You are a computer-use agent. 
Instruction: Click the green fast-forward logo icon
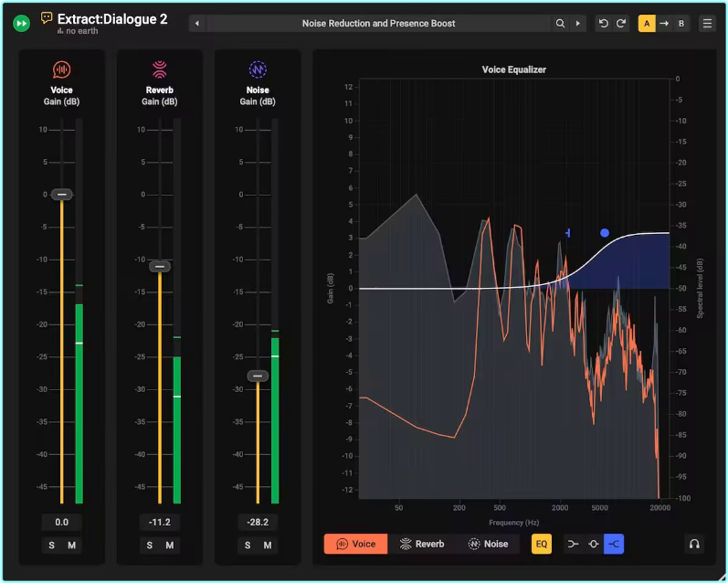pos(22,23)
